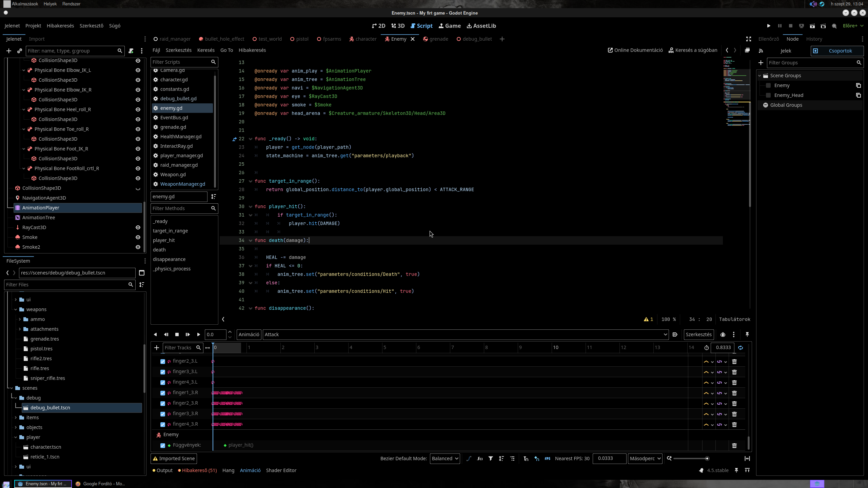Run the project with play icon
The width and height of the screenshot is (868, 488).
click(769, 26)
